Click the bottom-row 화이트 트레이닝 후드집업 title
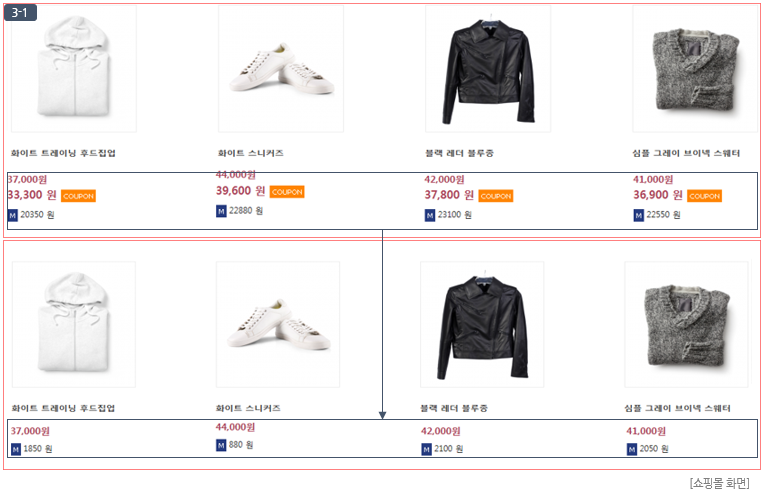 coord(63,408)
